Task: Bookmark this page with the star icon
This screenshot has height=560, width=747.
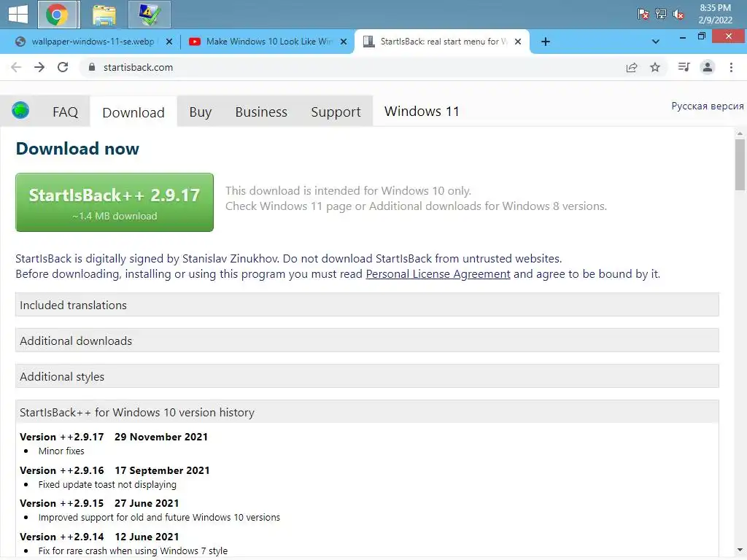Action: point(655,67)
